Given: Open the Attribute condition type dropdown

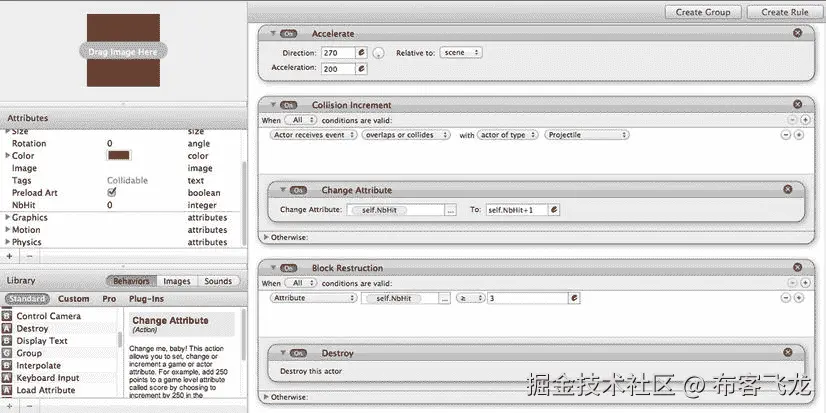Looking at the screenshot, I should pyautogui.click(x=313, y=298).
